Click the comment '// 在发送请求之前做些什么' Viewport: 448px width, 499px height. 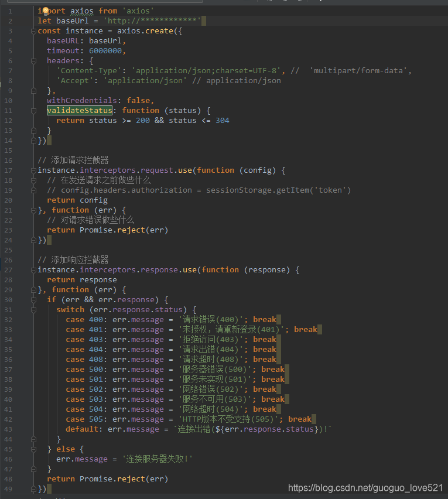point(98,180)
